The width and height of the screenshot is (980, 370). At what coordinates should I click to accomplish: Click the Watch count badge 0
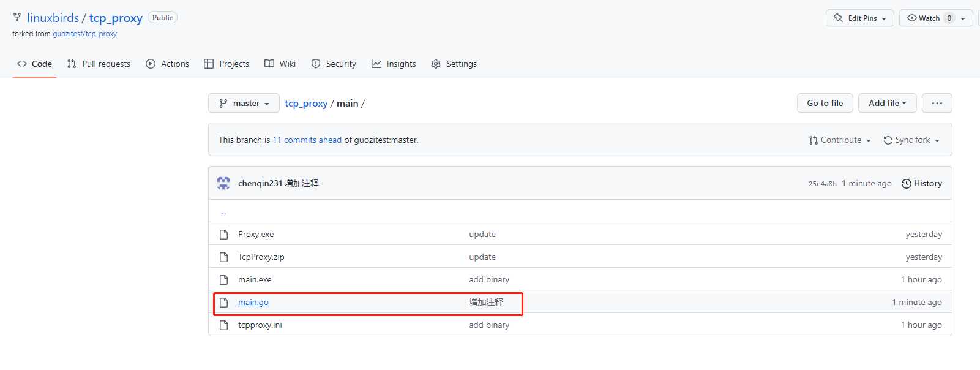949,18
